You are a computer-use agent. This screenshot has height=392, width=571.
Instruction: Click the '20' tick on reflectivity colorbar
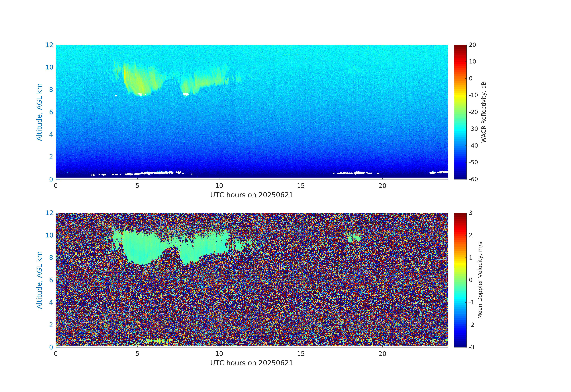[472, 45]
